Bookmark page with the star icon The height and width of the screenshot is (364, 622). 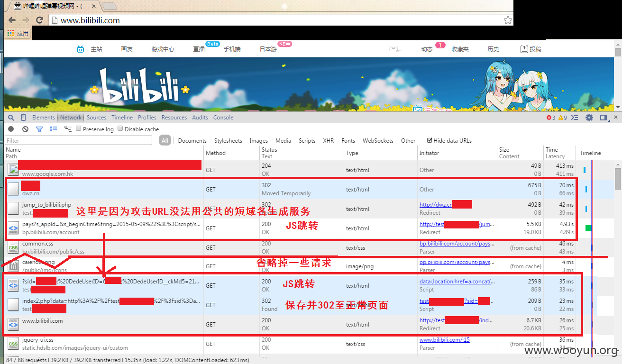508,20
